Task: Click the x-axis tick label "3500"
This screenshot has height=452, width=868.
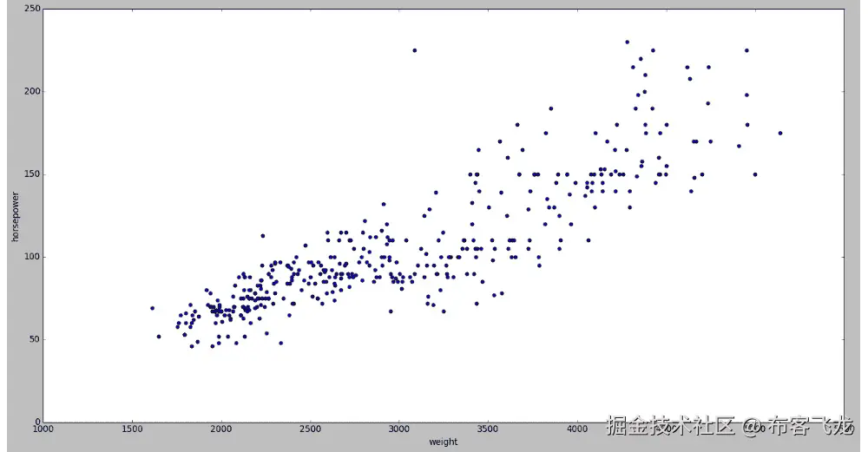Action: [x=488, y=429]
